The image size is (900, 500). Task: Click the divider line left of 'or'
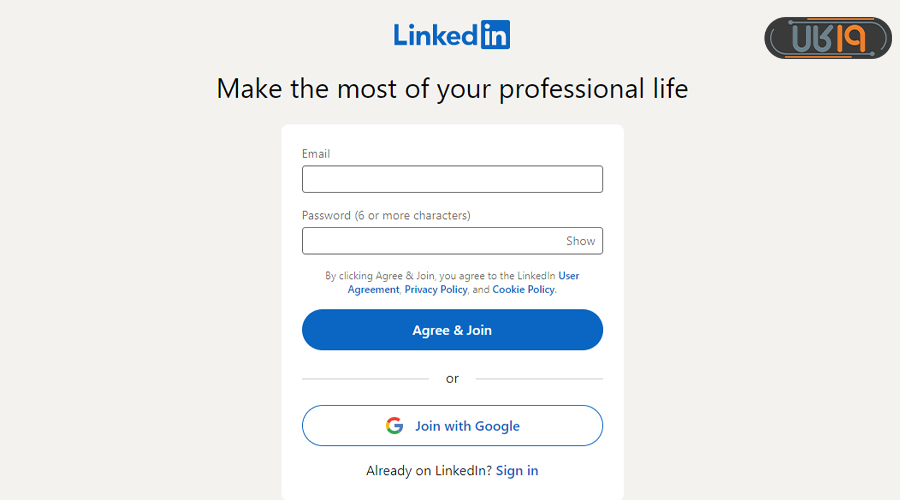[365, 379]
